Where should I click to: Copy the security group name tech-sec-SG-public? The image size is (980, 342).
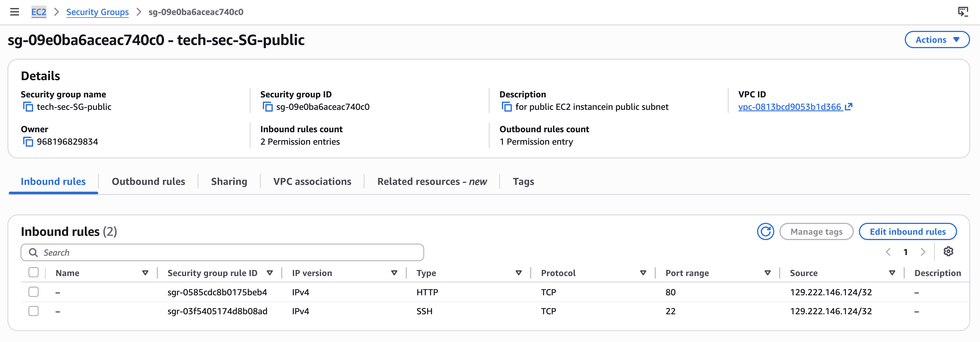[x=28, y=107]
